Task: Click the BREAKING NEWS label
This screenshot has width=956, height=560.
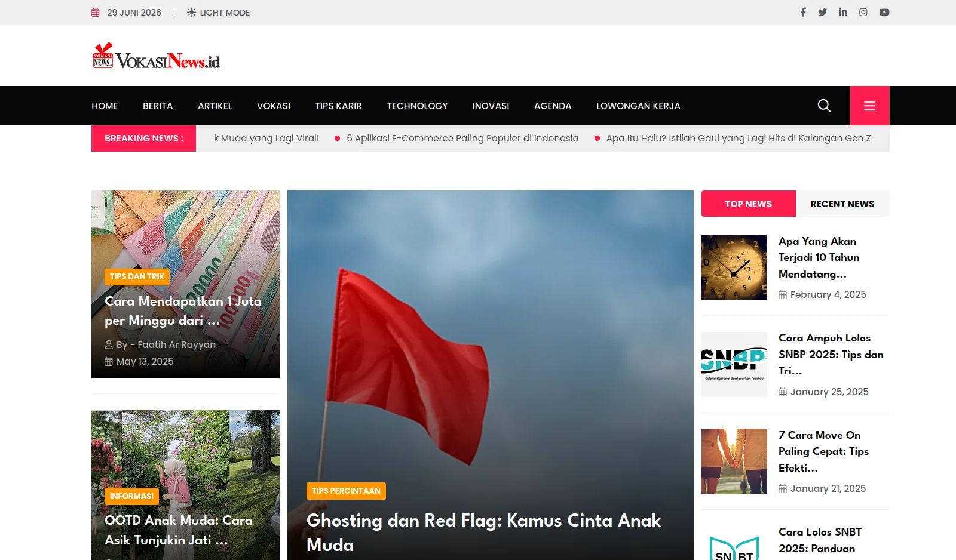Action: click(x=143, y=139)
